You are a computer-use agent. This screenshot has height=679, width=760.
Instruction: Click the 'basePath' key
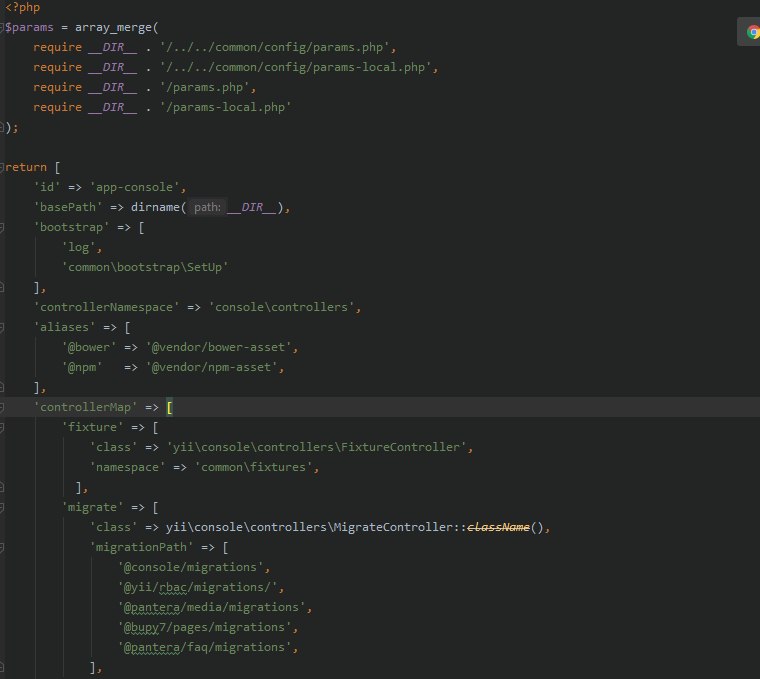click(68, 207)
